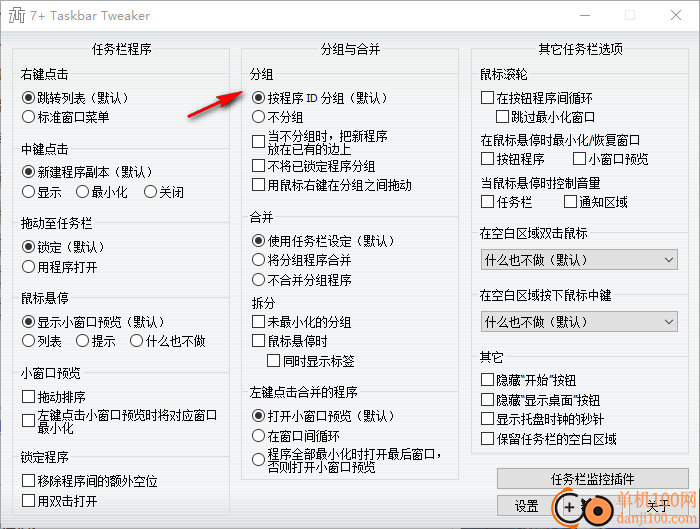Viewport: 700px width, 529px height.
Task: Toggle 跳过最小化窗口 checkbox
Action: pos(502,117)
